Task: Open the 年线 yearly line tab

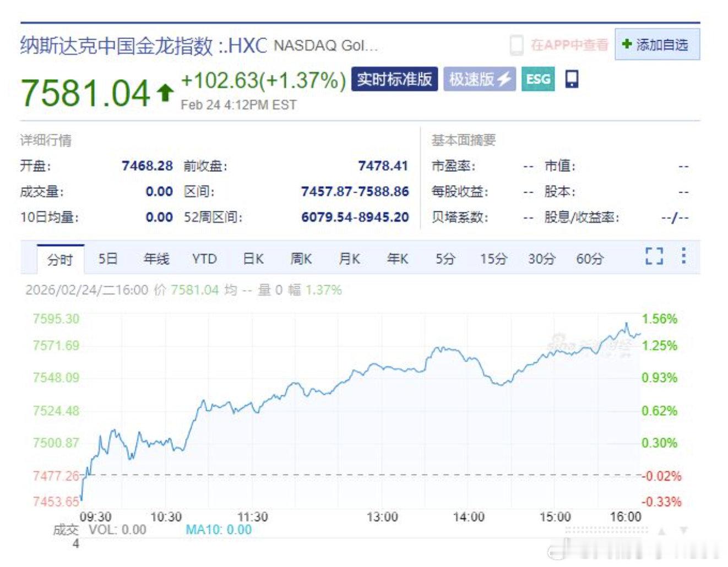Action: [156, 259]
